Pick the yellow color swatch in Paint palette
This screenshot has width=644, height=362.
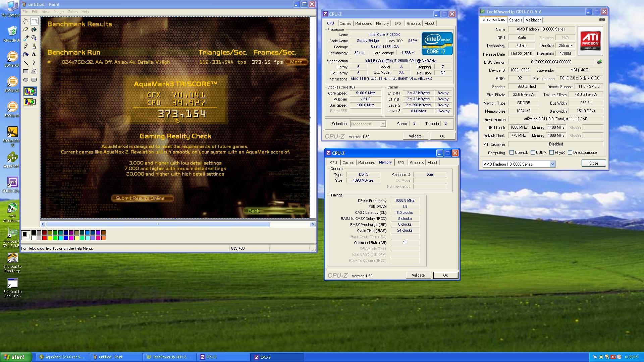(x=50, y=238)
